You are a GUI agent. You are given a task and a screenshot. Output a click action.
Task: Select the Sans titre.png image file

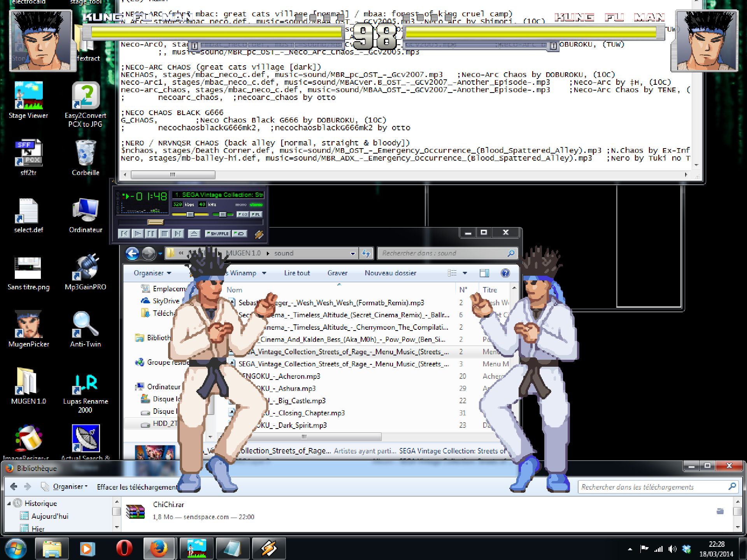coord(28,272)
